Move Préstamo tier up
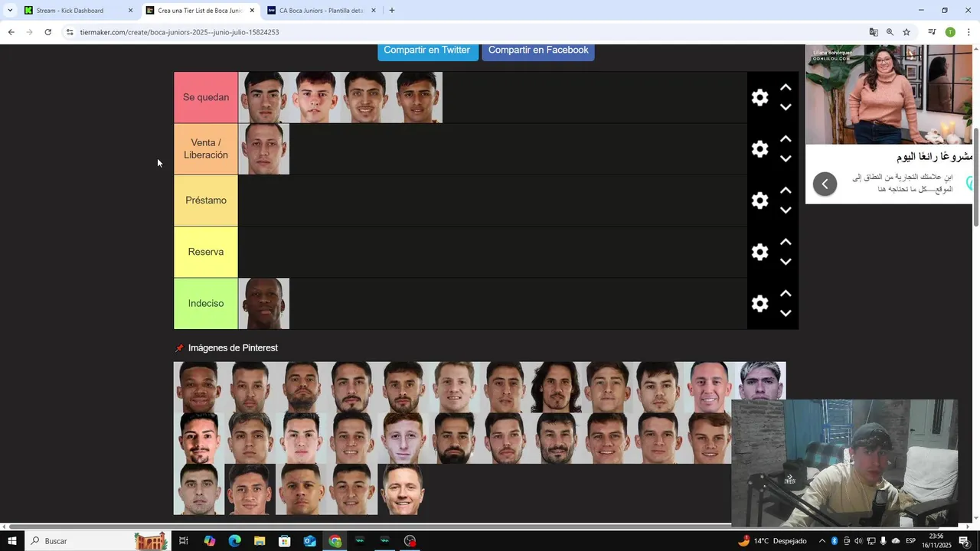Viewport: 980px width, 551px height. tap(786, 190)
